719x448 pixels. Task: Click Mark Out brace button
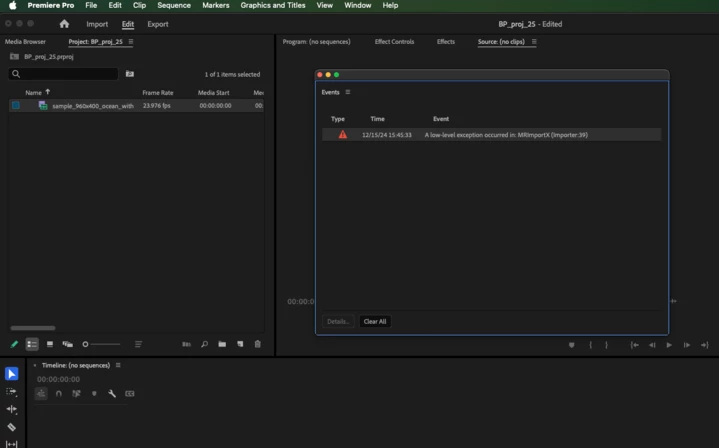(606, 345)
